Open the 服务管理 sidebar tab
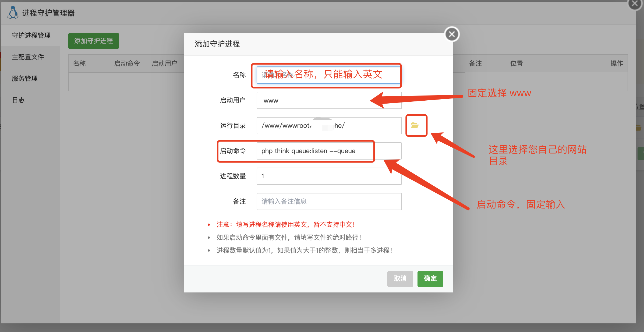 pyautogui.click(x=24, y=79)
